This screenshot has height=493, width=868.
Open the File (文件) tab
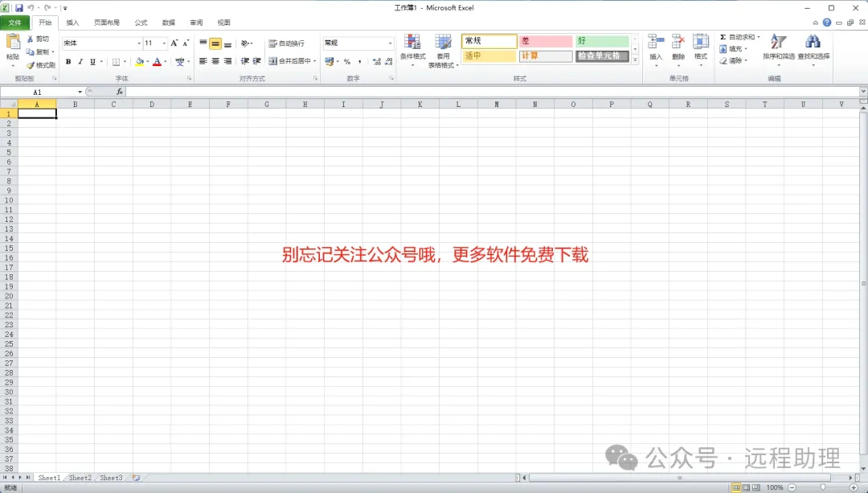pos(15,23)
